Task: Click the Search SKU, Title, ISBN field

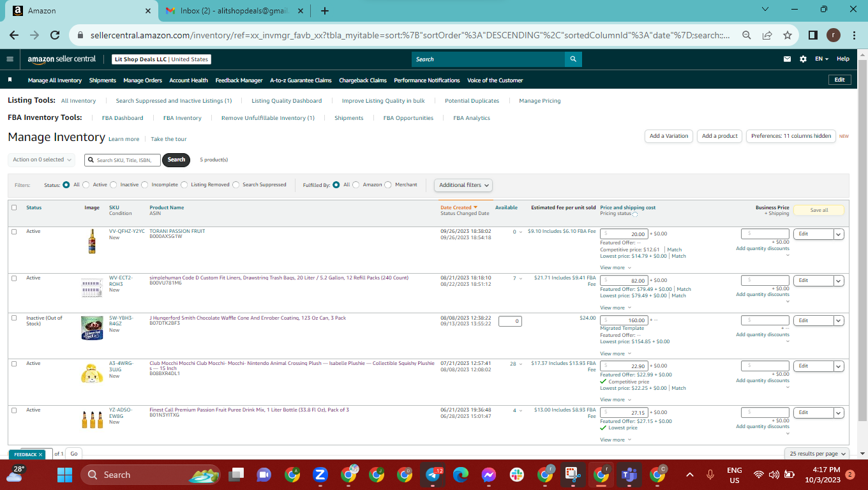Action: click(121, 160)
